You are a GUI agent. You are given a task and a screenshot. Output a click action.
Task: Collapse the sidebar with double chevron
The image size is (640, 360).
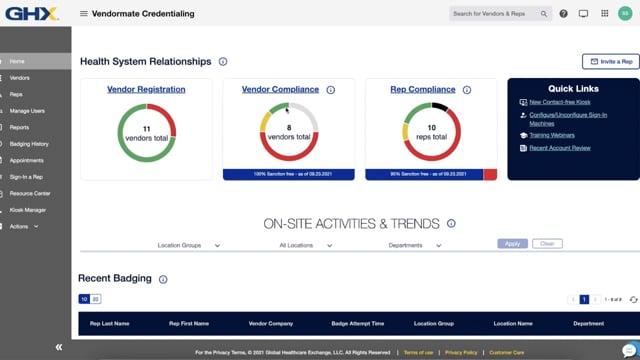(x=59, y=347)
